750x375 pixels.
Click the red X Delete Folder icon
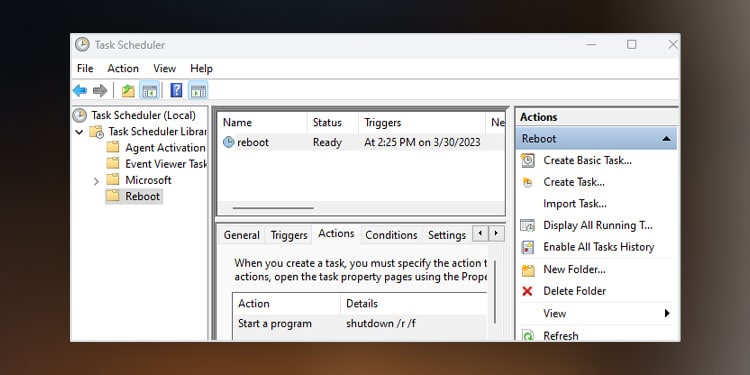pyautogui.click(x=528, y=291)
